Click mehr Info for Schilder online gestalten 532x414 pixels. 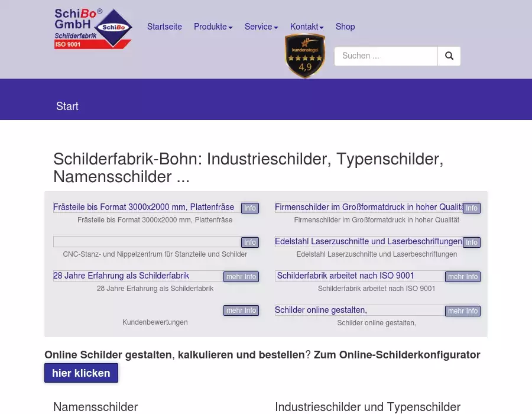[x=462, y=311]
